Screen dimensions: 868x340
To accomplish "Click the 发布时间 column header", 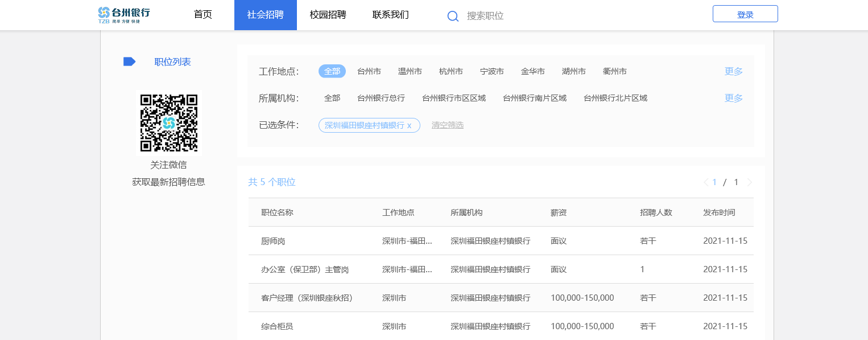I will click(719, 212).
